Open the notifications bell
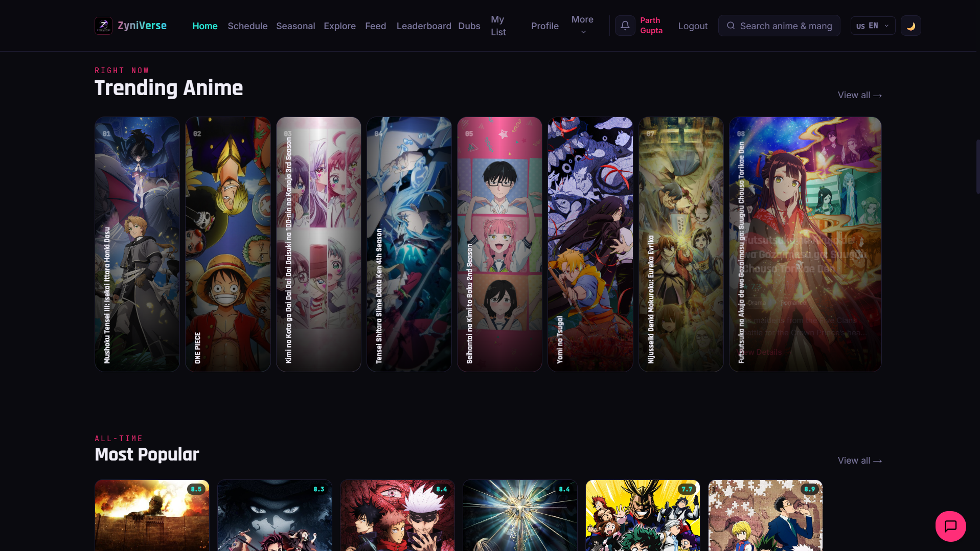Screen dimensions: 980x551 [625, 26]
